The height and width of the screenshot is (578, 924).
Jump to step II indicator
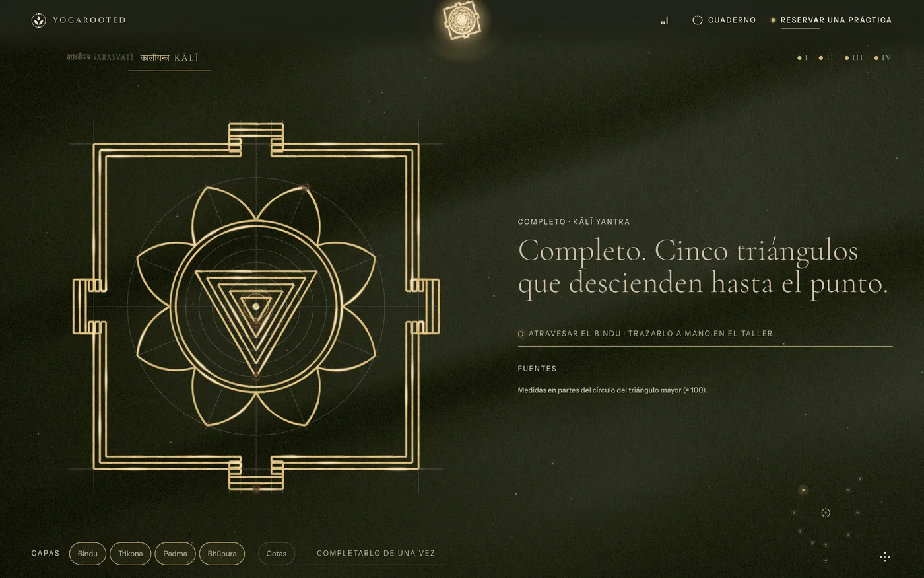tap(826, 58)
